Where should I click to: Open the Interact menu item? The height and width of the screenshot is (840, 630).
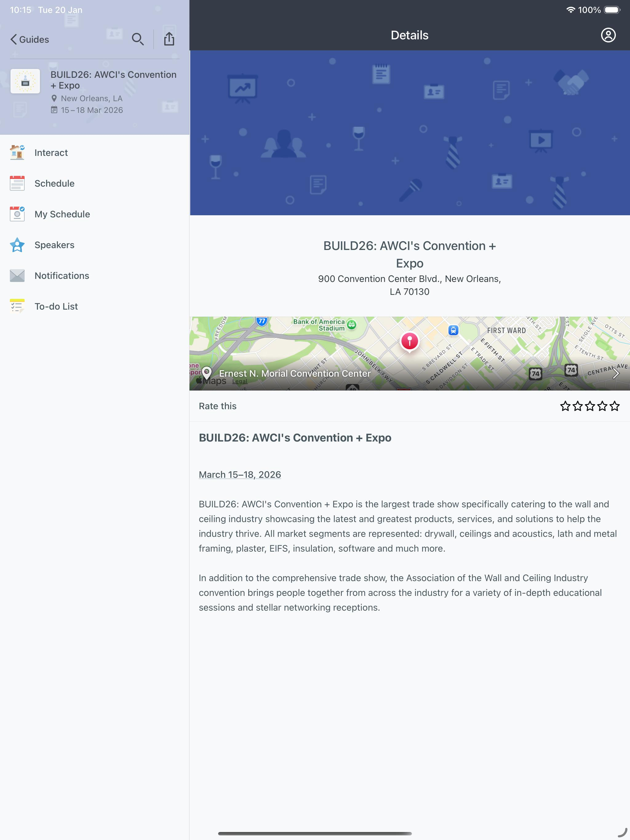point(95,153)
